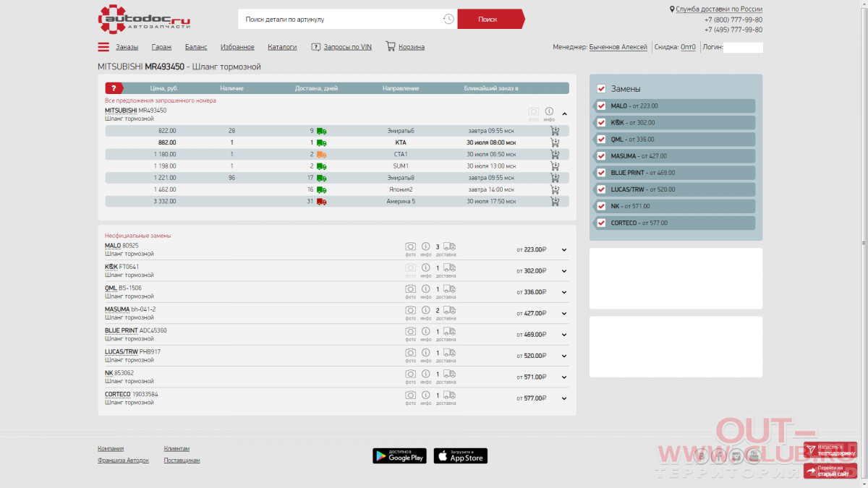Uncheck the K&K replacement filter
The image size is (868, 488).
(x=601, y=122)
